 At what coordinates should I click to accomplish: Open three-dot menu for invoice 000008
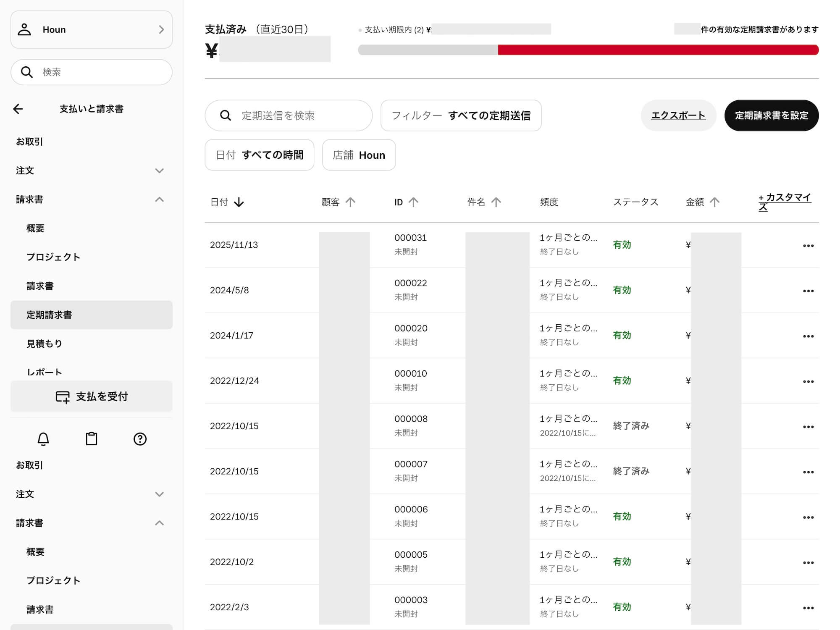tap(808, 427)
